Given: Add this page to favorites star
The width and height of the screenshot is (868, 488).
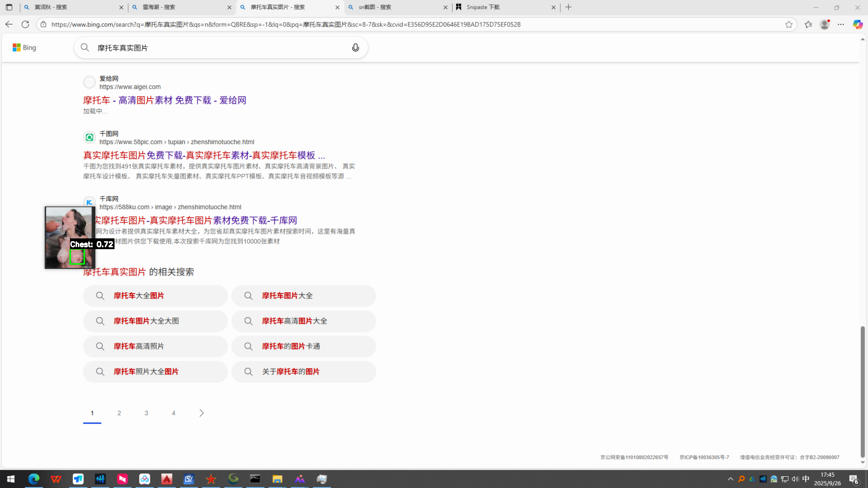Looking at the screenshot, I should (x=789, y=24).
